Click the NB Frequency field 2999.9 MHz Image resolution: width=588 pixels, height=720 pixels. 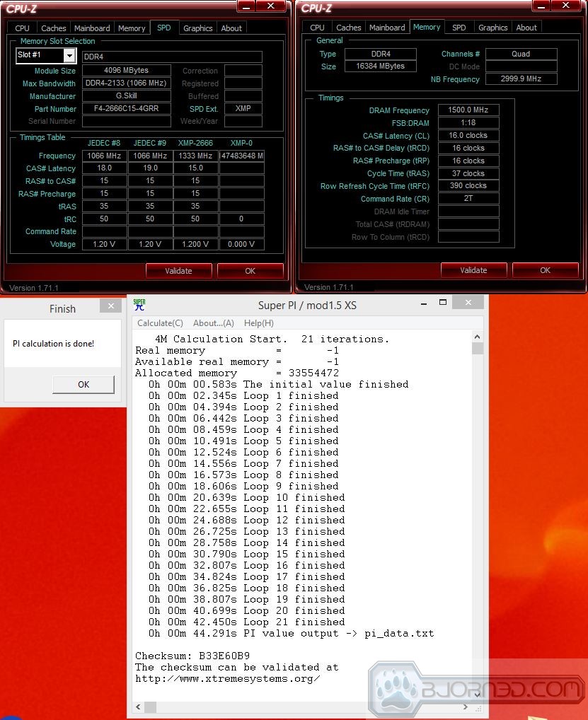coord(521,79)
